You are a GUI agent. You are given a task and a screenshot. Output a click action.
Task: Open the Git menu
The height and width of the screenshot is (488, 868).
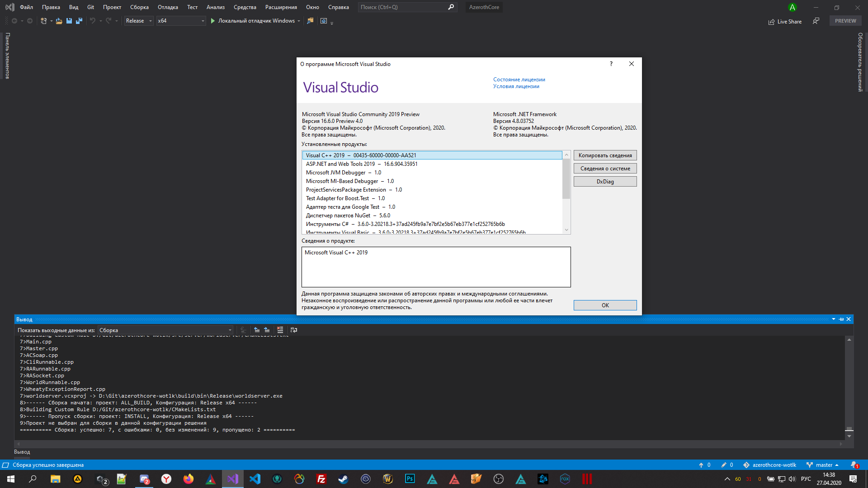[90, 7]
